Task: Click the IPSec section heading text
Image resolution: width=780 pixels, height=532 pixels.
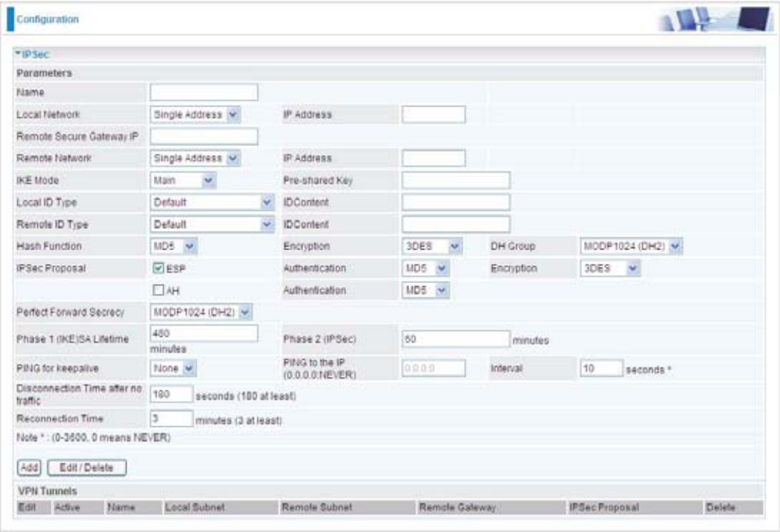Action: pos(35,54)
